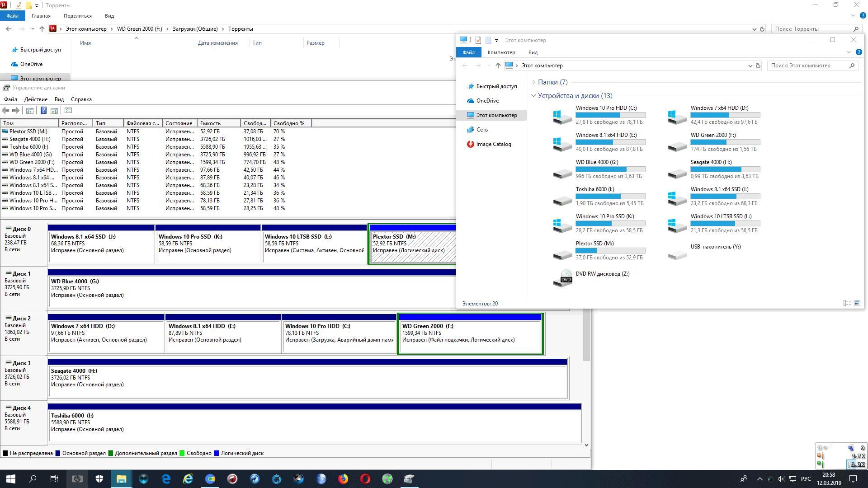Click the help icon in Этот компьютер ribbon

pyautogui.click(x=859, y=52)
